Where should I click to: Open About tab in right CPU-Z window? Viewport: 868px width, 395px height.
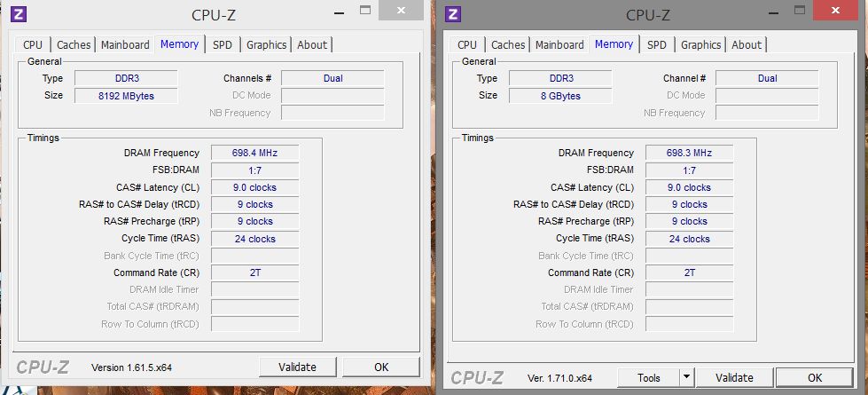(x=747, y=45)
